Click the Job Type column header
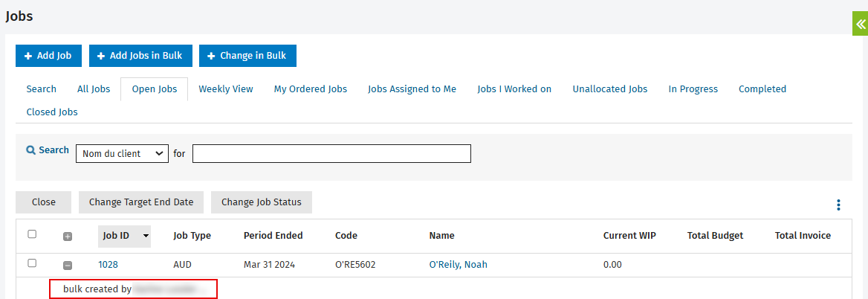Screen dimensions: 868x299 point(192,236)
